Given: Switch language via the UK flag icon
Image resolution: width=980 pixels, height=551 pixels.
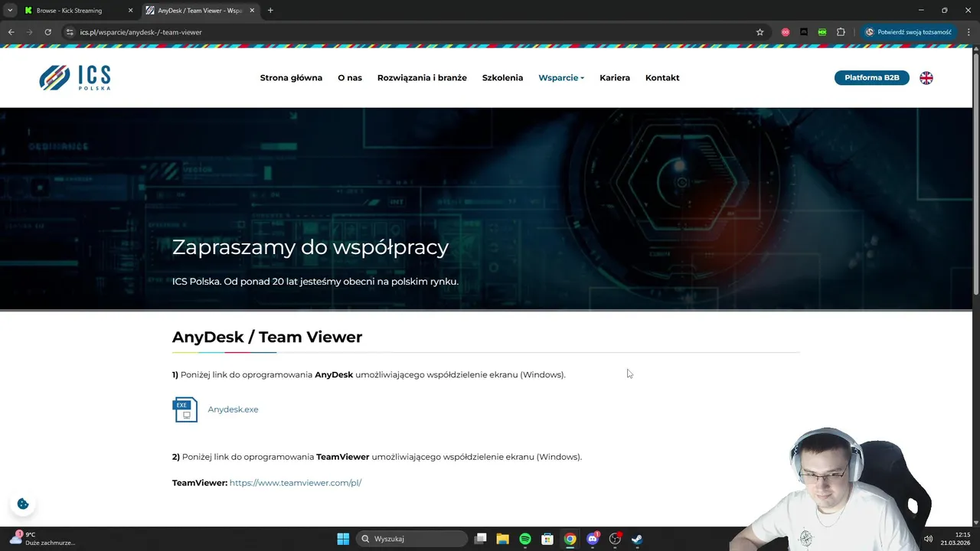Looking at the screenshot, I should click(x=926, y=77).
